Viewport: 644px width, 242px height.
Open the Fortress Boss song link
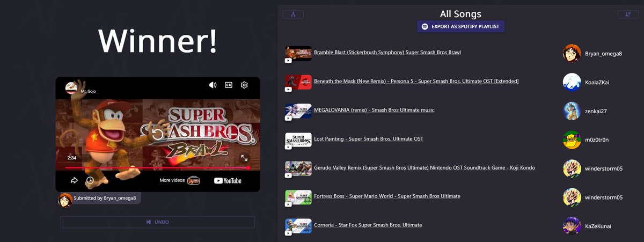coord(387,196)
